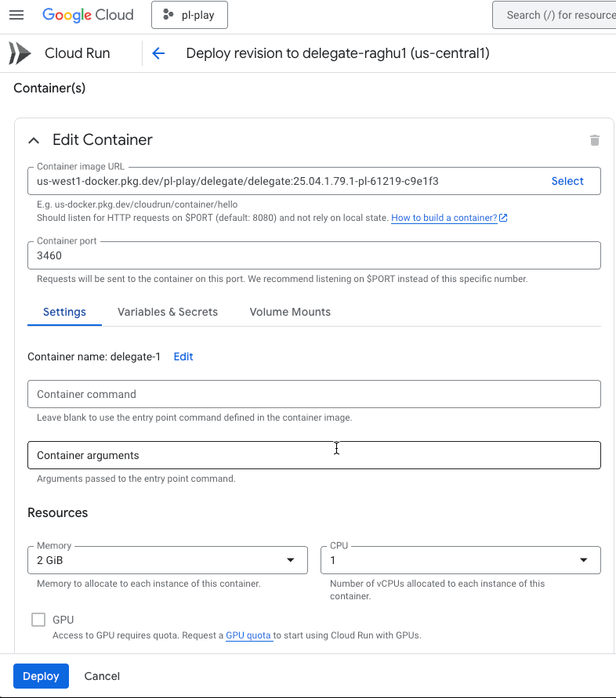Image resolution: width=616 pixels, height=698 pixels.
Task: Switch to Variables & Secrets tab
Action: click(x=168, y=312)
